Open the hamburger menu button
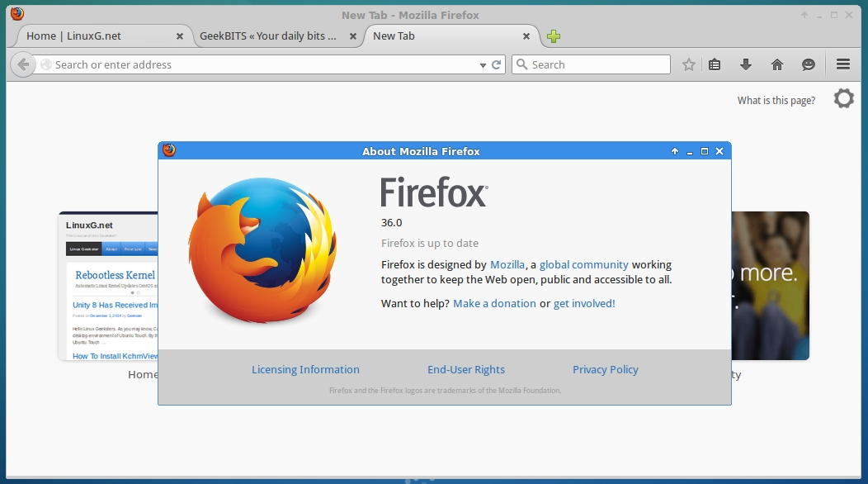The height and width of the screenshot is (484, 868). point(843,65)
